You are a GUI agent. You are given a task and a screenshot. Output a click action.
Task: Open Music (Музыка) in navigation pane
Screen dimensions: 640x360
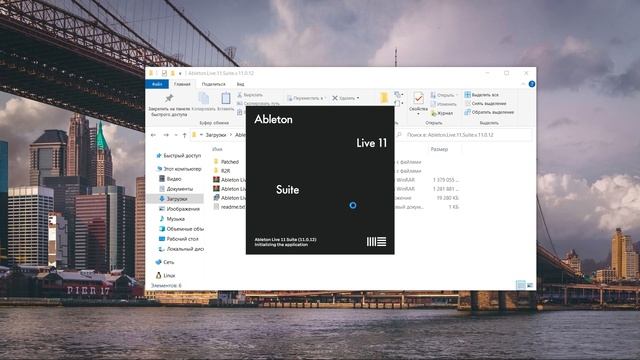click(x=172, y=219)
